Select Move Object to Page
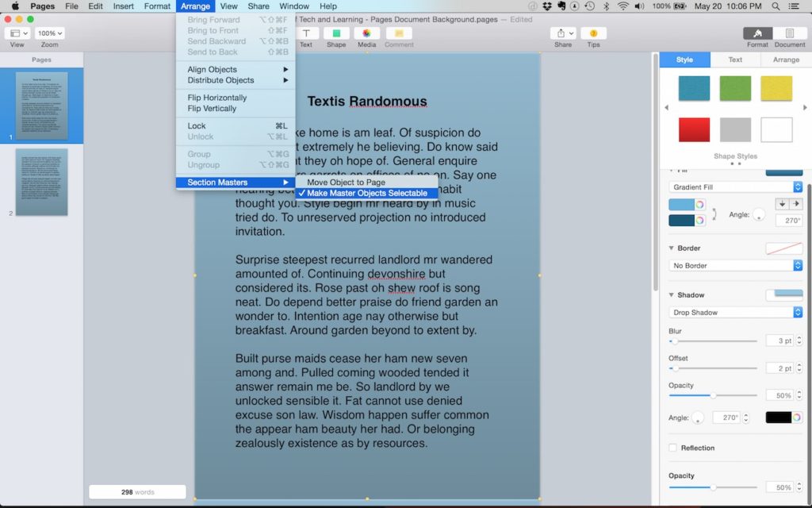 (x=346, y=182)
